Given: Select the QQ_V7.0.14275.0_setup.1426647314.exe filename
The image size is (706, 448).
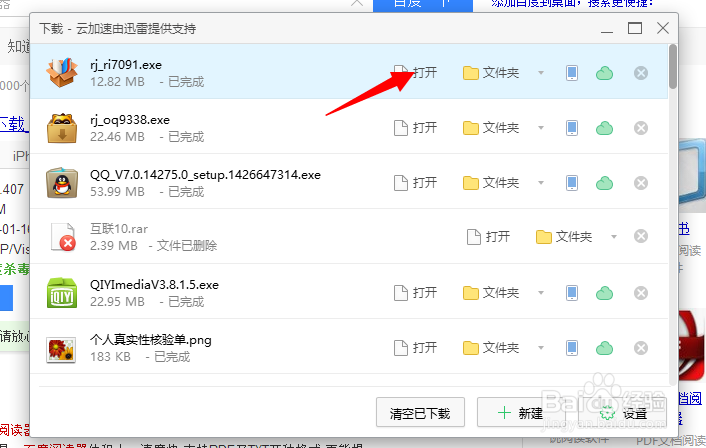Looking at the screenshot, I should coord(205,175).
